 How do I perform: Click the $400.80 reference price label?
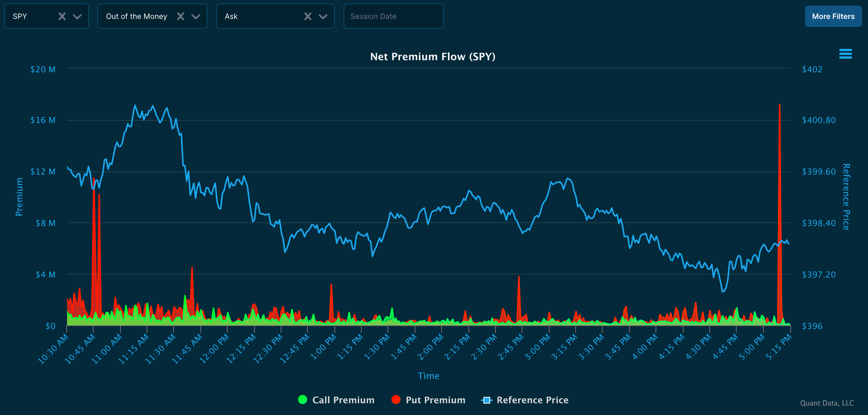pos(819,120)
